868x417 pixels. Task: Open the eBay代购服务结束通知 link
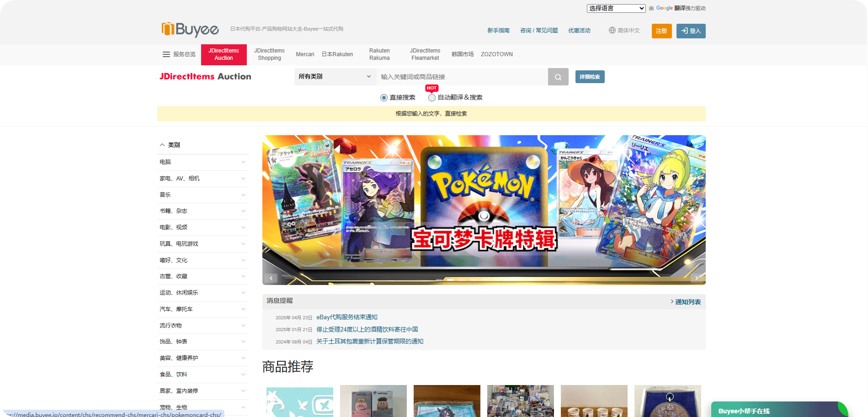[x=347, y=317]
